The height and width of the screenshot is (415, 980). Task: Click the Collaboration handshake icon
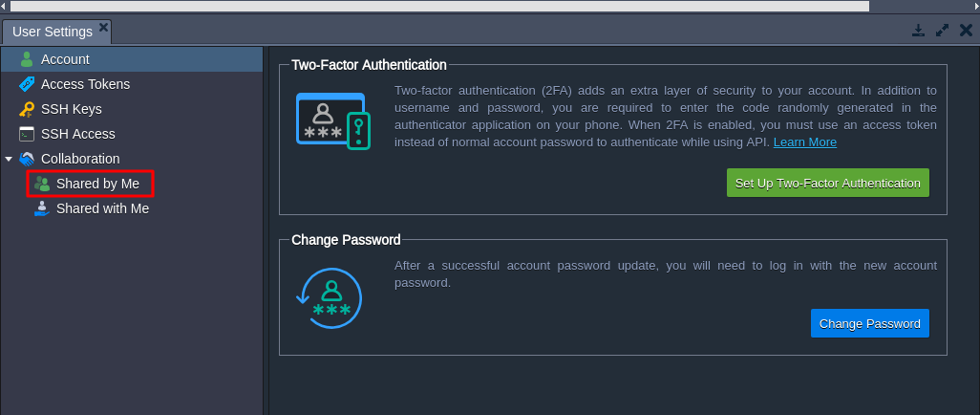27,159
